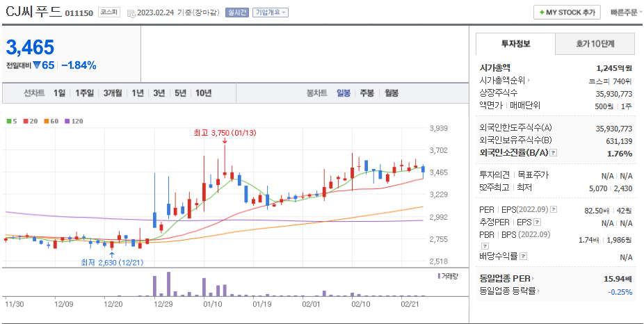Toggle the 5-day moving average legend
Image resolution: width=644 pixels, height=324 pixels.
(10, 121)
